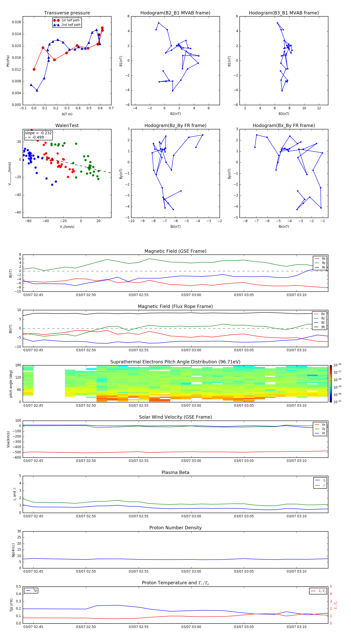Select the "1st half path" legend entry
351x644 pixels.
[x=67, y=20]
